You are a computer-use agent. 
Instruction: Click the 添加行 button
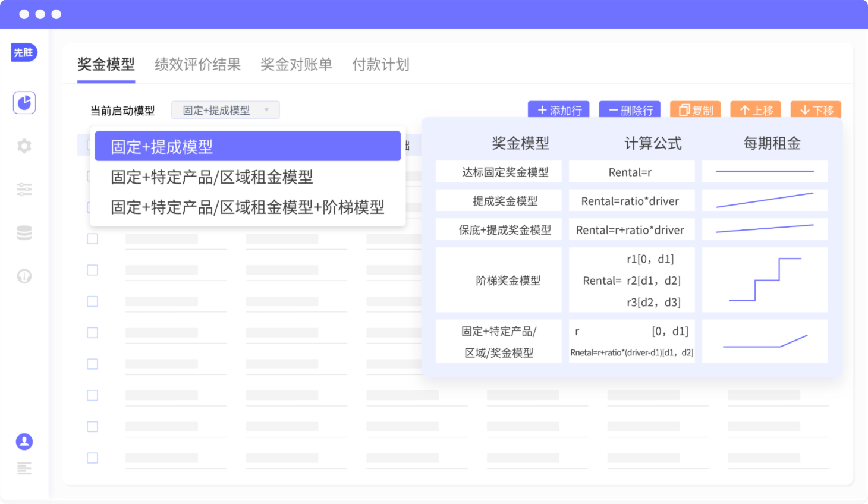(559, 111)
